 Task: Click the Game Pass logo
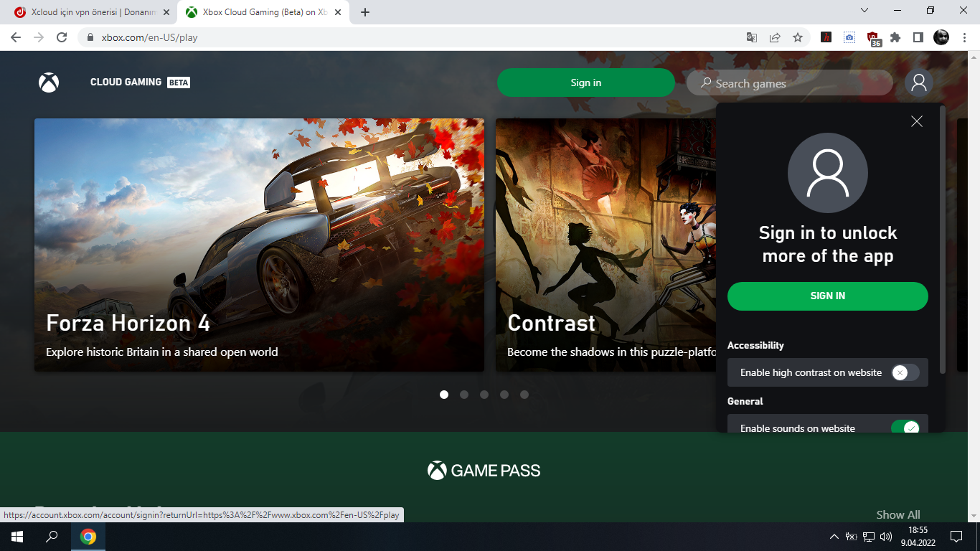pyautogui.click(x=484, y=471)
